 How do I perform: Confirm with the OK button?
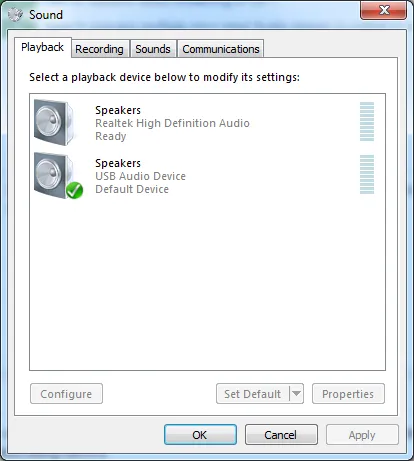tap(200, 435)
